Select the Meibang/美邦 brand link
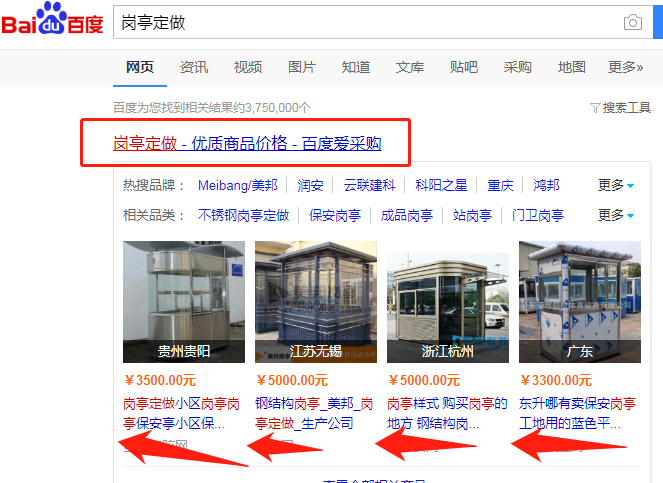 point(238,185)
